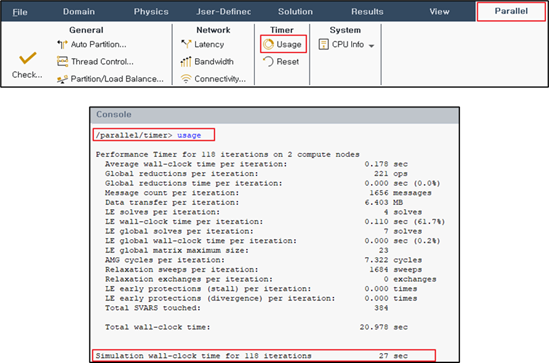Click the Relaxation sweeps per iteration line
550x363 pixels.
tap(263, 270)
